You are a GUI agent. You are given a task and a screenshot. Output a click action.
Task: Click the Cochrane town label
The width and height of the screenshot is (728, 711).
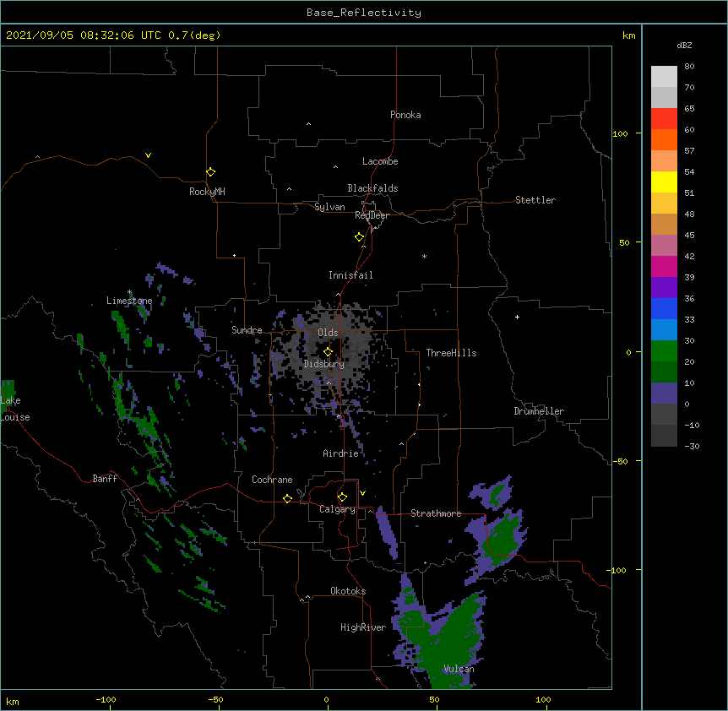[x=272, y=480]
